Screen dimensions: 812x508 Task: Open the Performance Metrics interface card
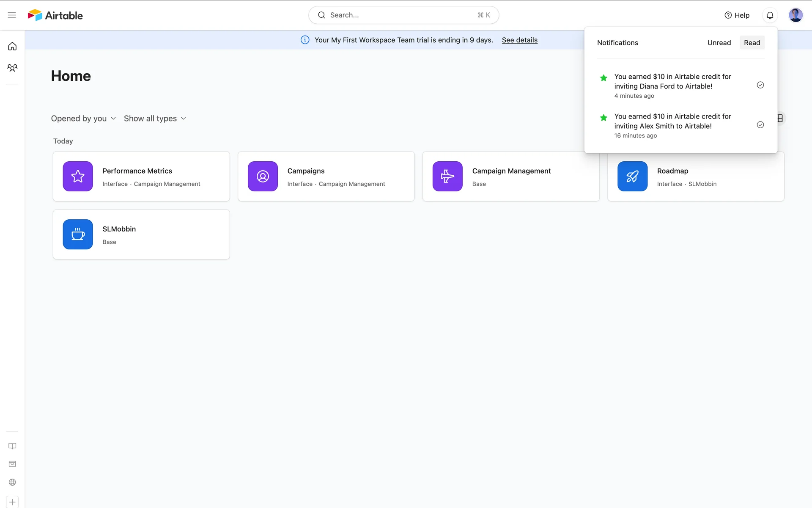click(141, 176)
